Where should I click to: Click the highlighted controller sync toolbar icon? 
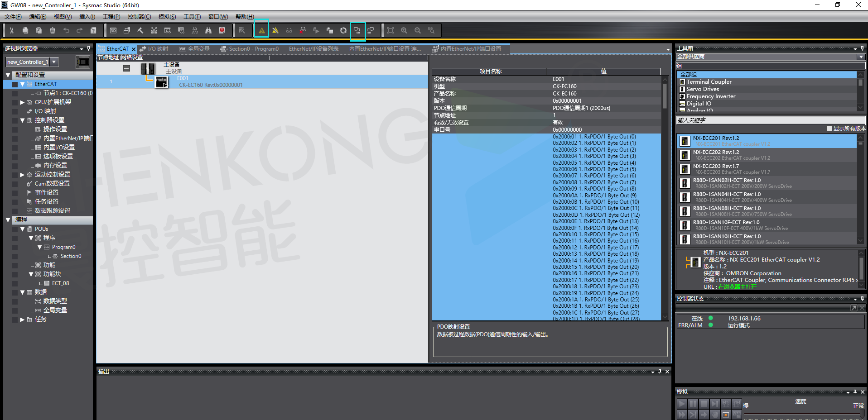[357, 30]
